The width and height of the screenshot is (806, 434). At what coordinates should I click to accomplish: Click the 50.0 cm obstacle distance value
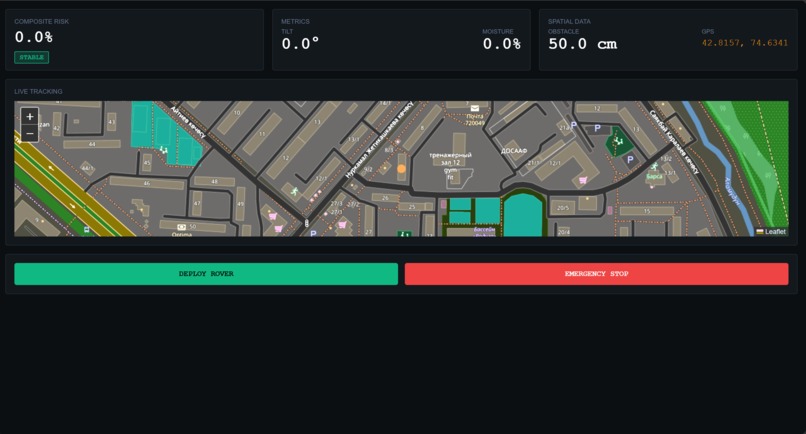582,44
